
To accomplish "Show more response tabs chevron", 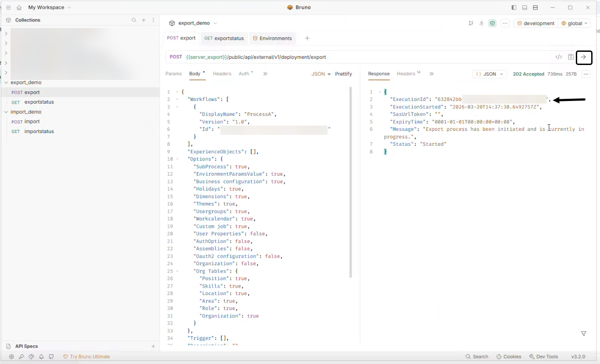I will 431,74.
